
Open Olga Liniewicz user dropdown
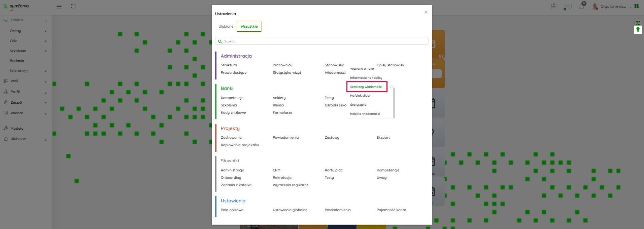pos(613,6)
